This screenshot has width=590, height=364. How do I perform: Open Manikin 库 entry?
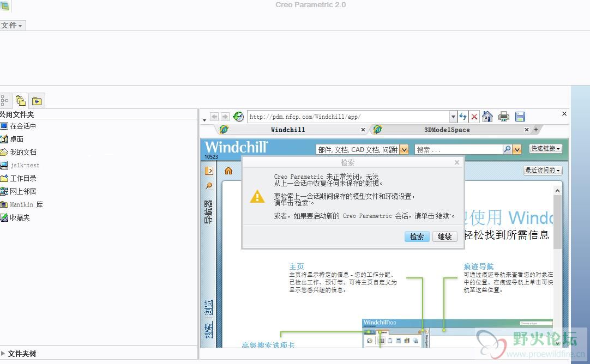22,204
